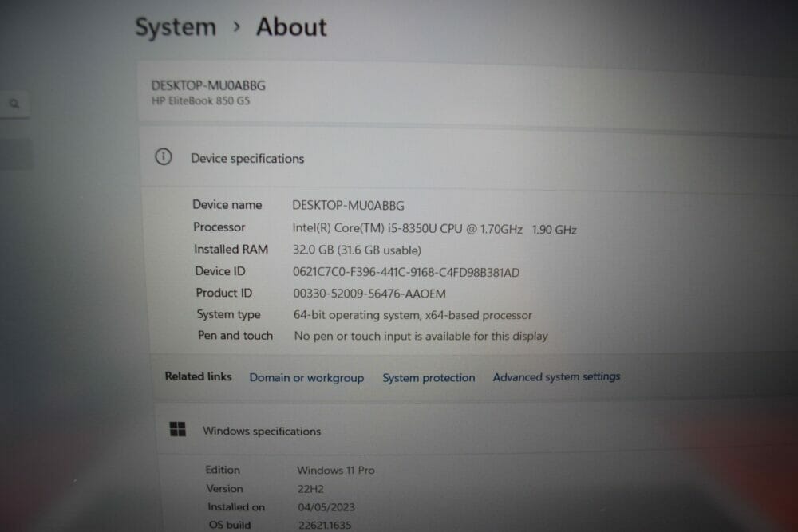The image size is (798, 532).
Task: Click the Pen and touch label
Action: [235, 336]
